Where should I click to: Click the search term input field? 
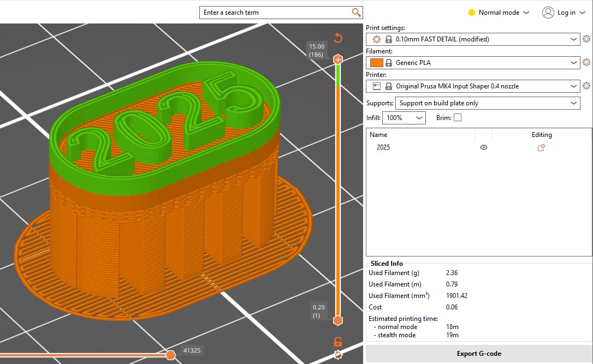click(x=276, y=13)
